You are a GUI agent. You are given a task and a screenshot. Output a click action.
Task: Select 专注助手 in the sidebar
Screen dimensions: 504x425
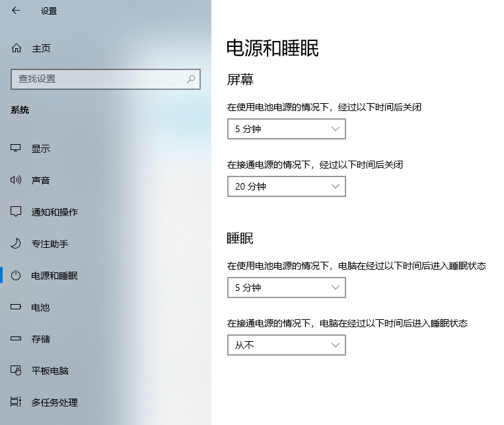(106, 243)
